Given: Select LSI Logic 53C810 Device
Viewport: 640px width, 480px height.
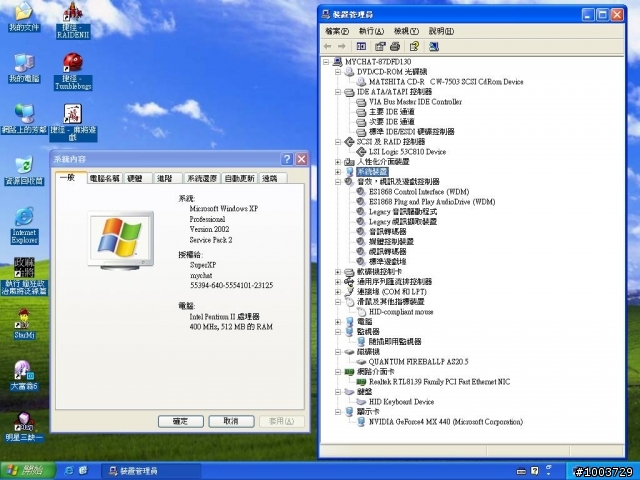Looking at the screenshot, I should click(x=407, y=152).
